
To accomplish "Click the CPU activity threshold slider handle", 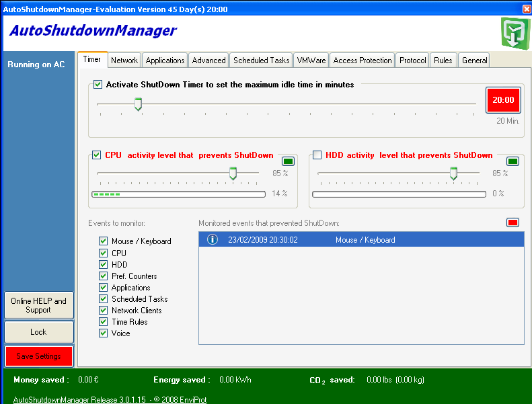I will coord(233,173).
